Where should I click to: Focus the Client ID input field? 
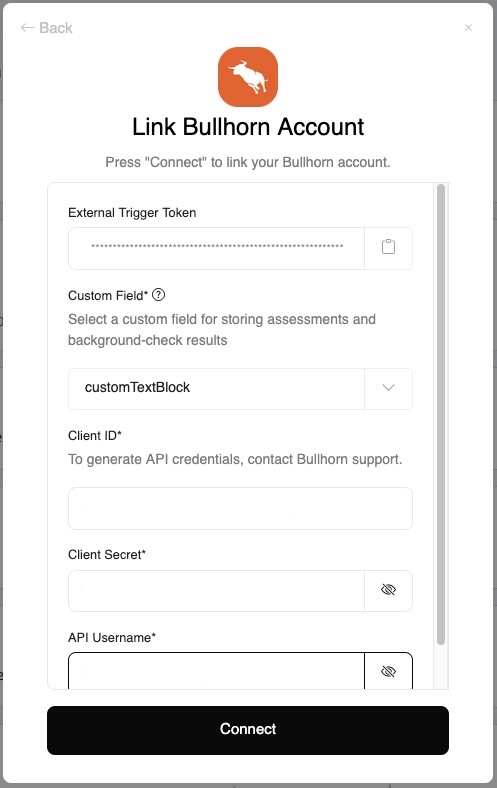[240, 508]
